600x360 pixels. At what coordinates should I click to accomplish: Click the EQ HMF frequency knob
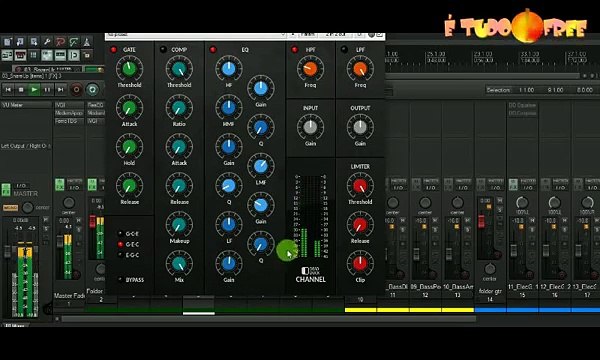(229, 108)
